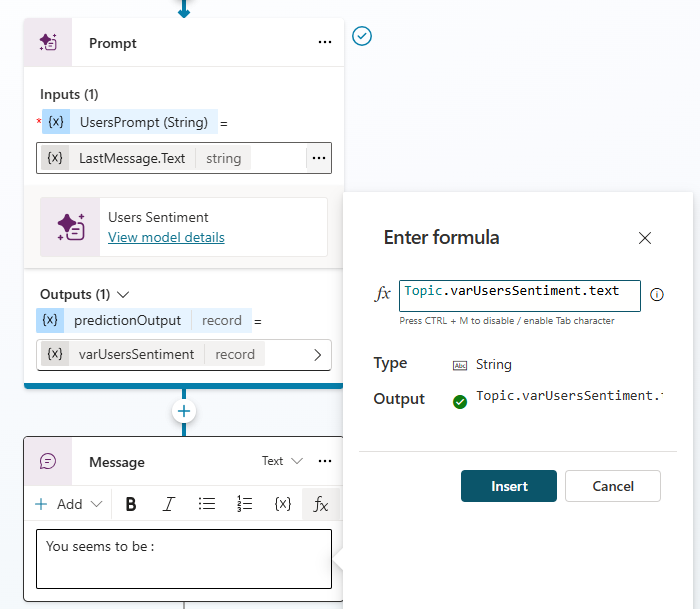Click the Cancel button
Viewport: 700px width, 609px height.
[613, 486]
